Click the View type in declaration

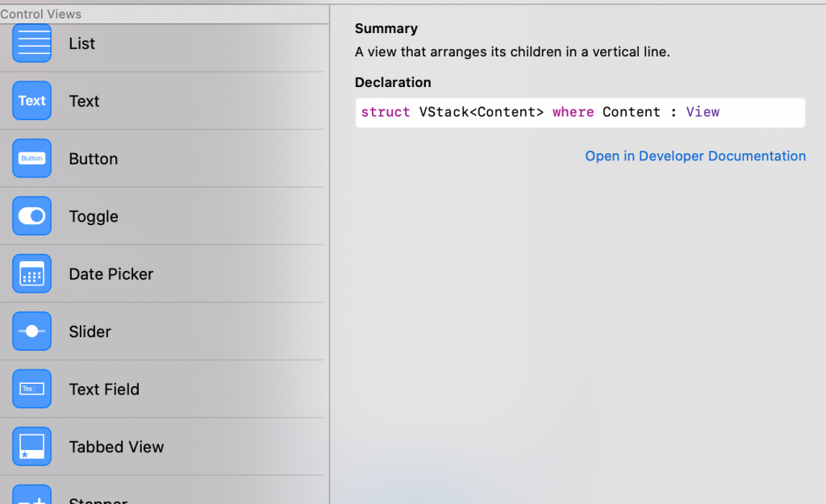[x=703, y=112]
